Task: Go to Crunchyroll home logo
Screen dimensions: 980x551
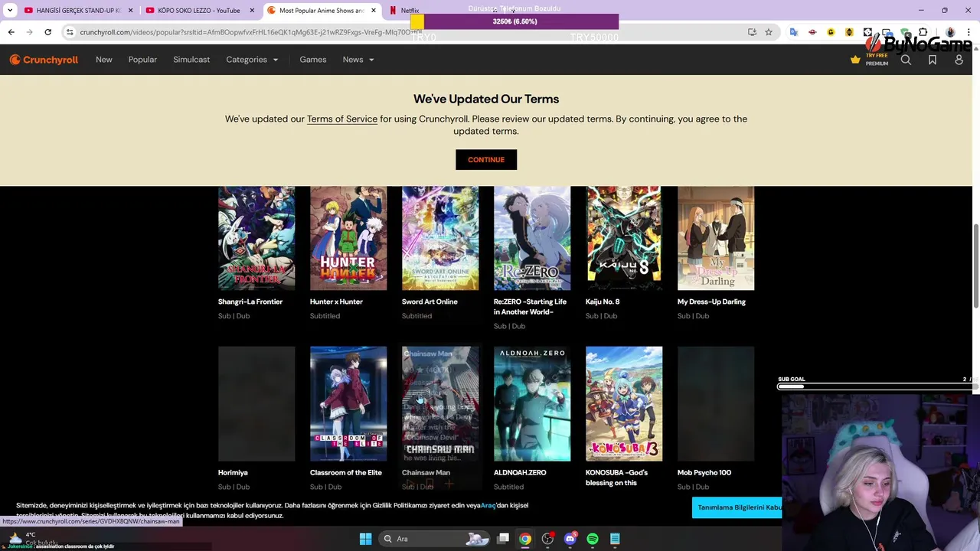Action: [x=44, y=60]
